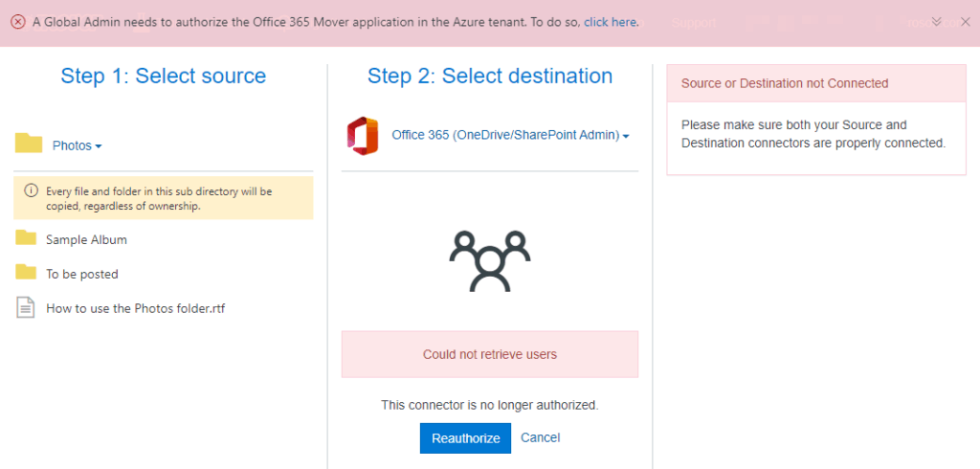Dismiss the Global Admin error banner
The height and width of the screenshot is (469, 980).
point(965,22)
